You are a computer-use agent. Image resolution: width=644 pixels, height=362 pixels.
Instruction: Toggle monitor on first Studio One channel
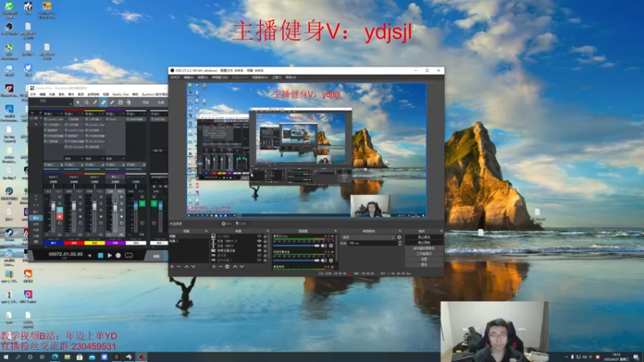point(60,210)
